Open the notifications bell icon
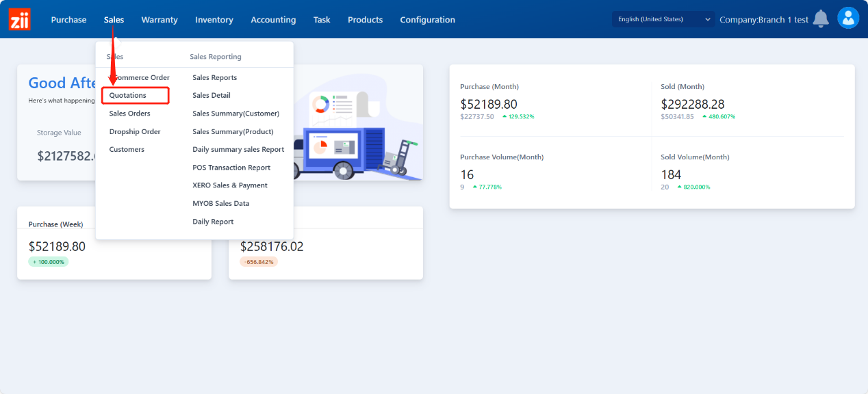This screenshot has height=394, width=868. click(x=821, y=19)
